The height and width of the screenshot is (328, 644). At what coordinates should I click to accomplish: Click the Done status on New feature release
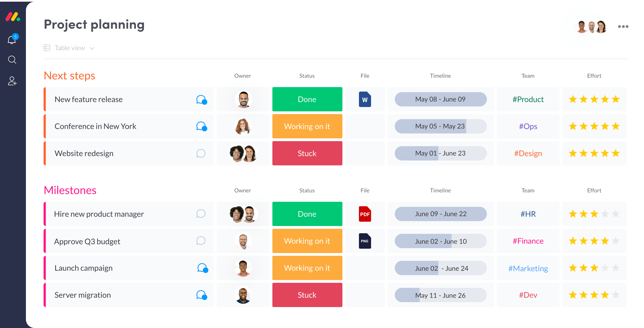pyautogui.click(x=307, y=99)
